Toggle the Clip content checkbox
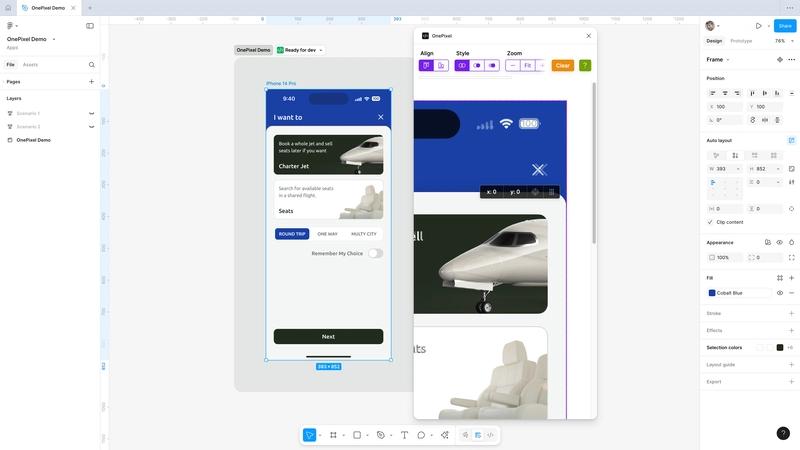The image size is (800, 450). click(x=710, y=222)
